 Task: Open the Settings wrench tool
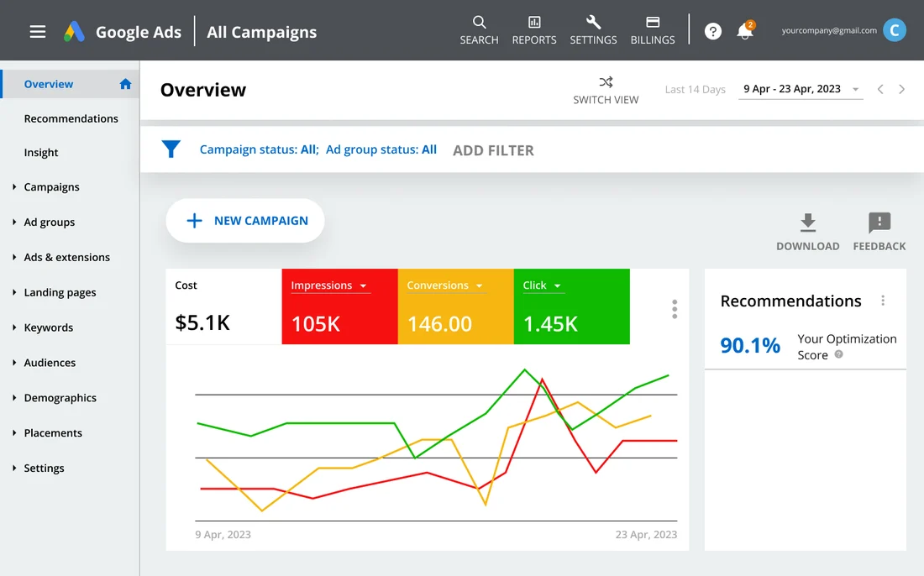(x=593, y=30)
